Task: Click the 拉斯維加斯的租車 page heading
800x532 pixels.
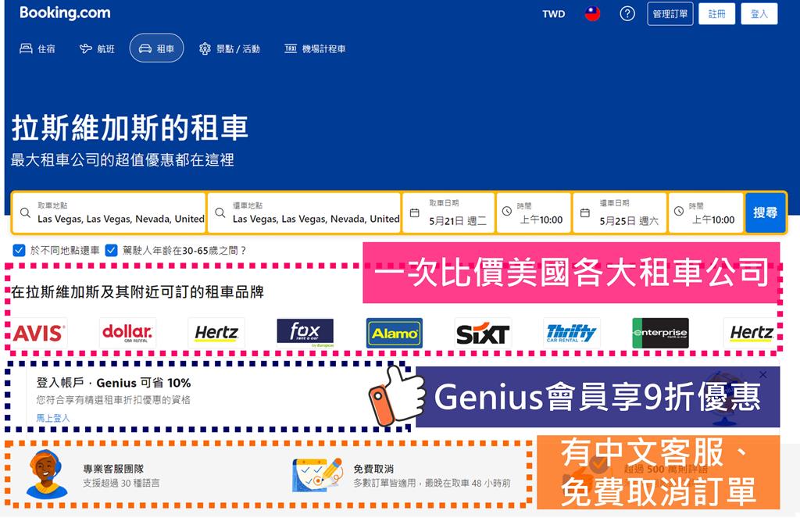Action: [x=130, y=127]
